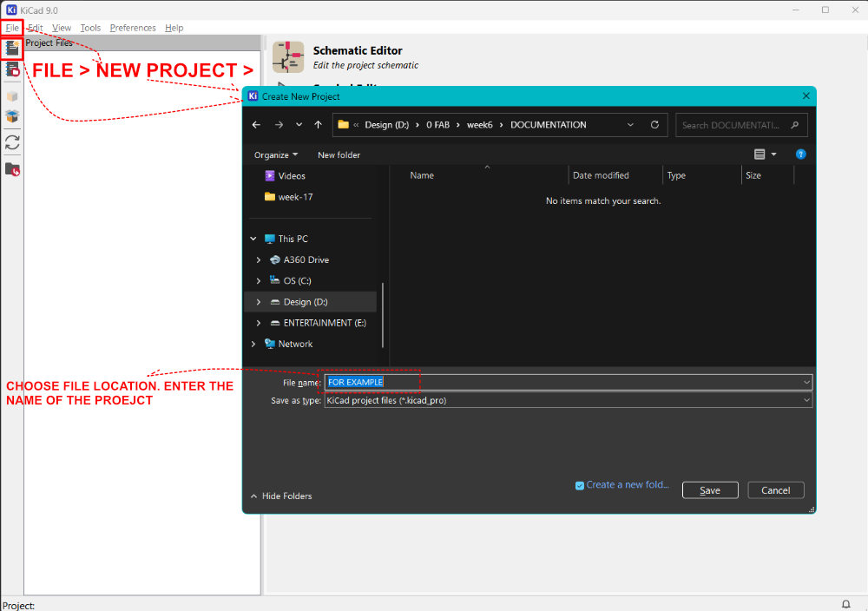This screenshot has width=868, height=611.
Task: Collapse the This PC tree node
Action: coord(253,239)
